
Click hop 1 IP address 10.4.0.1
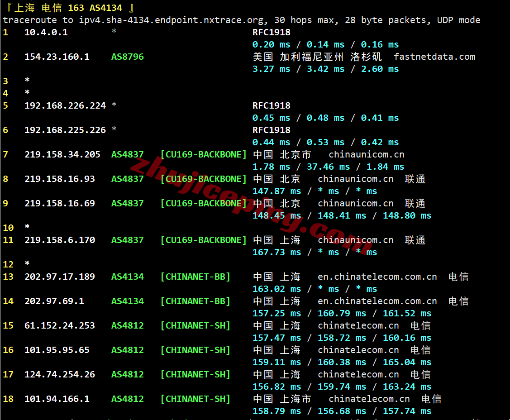[x=46, y=32]
